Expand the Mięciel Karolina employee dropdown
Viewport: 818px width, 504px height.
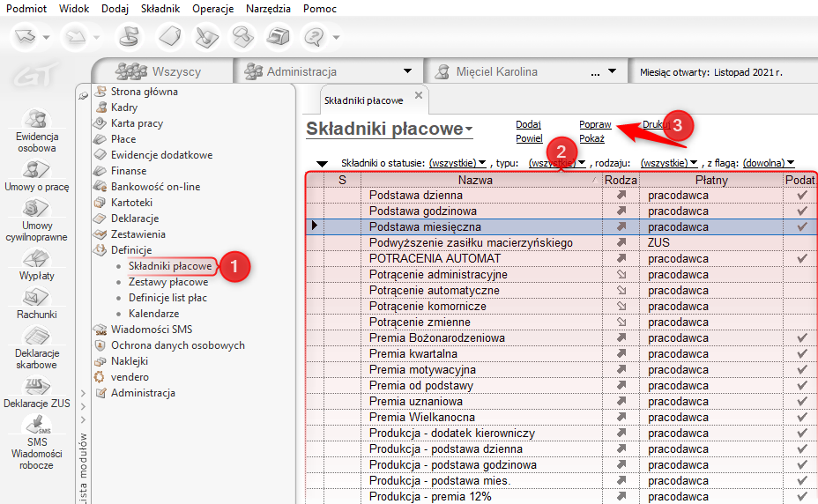[x=613, y=71]
